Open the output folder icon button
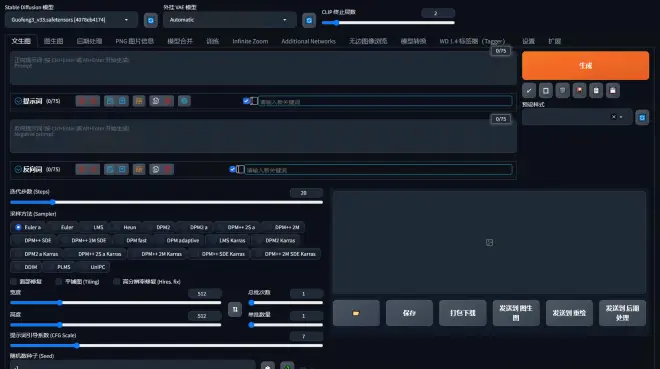This screenshot has width=660, height=369. (356, 313)
